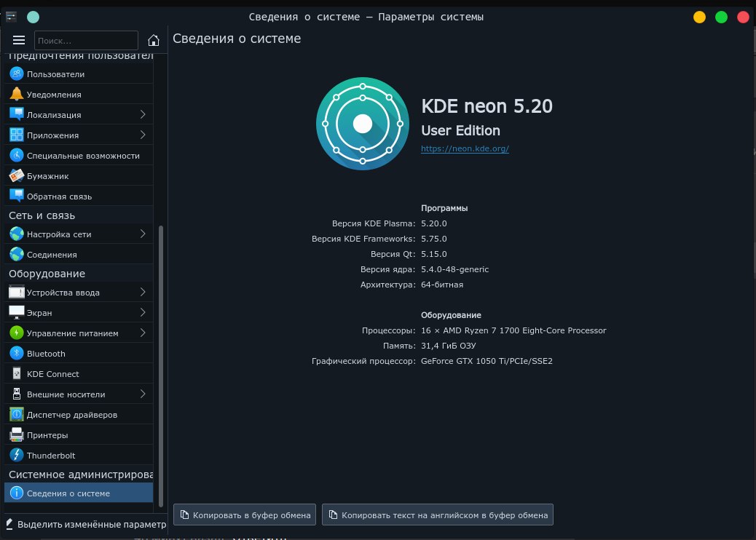756x540 pixels.
Task: Open the Обратная связь settings page
Action: tap(79, 196)
